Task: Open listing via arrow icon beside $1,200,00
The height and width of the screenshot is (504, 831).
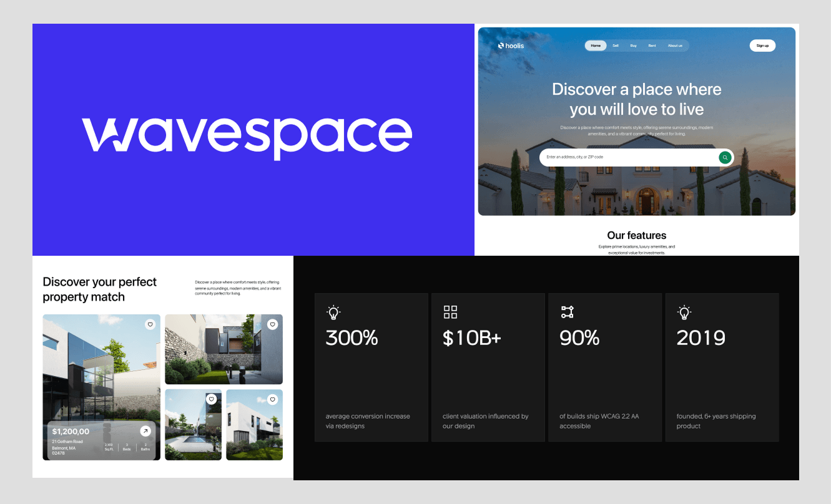Action: (x=145, y=431)
